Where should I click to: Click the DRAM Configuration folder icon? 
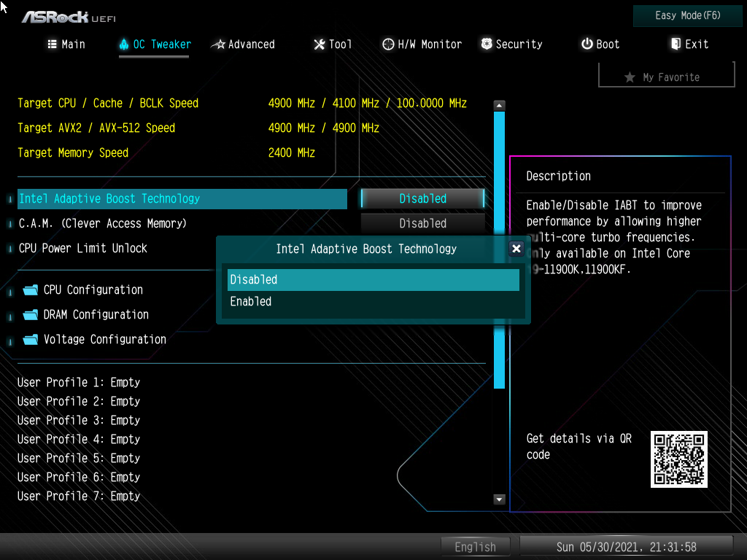30,315
